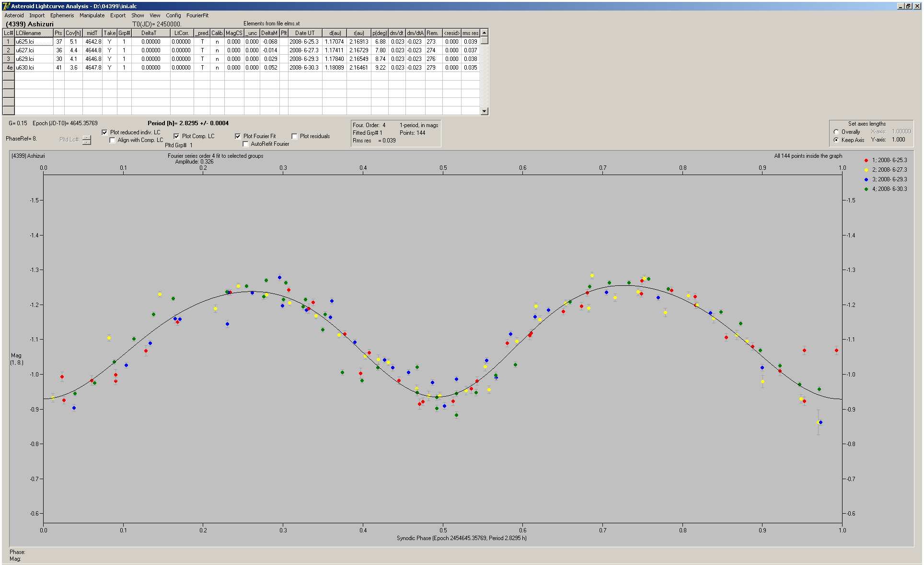This screenshot has width=924, height=565.
Task: Click the Date UT cell 2008-6-30.3
Action: click(x=305, y=68)
